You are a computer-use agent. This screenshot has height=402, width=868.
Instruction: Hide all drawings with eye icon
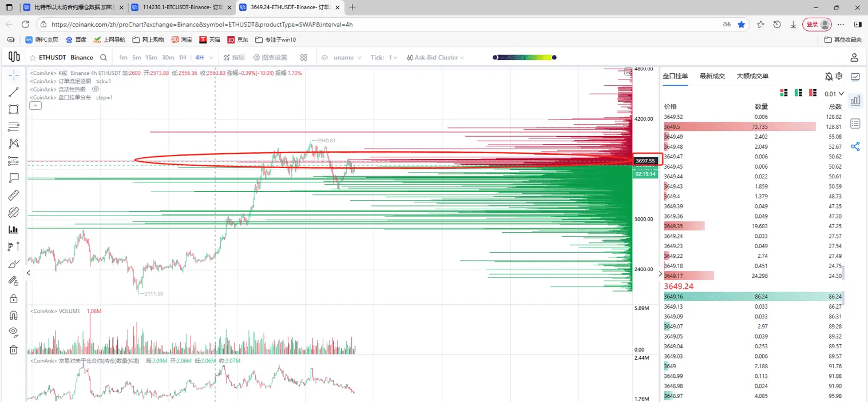[x=14, y=332]
